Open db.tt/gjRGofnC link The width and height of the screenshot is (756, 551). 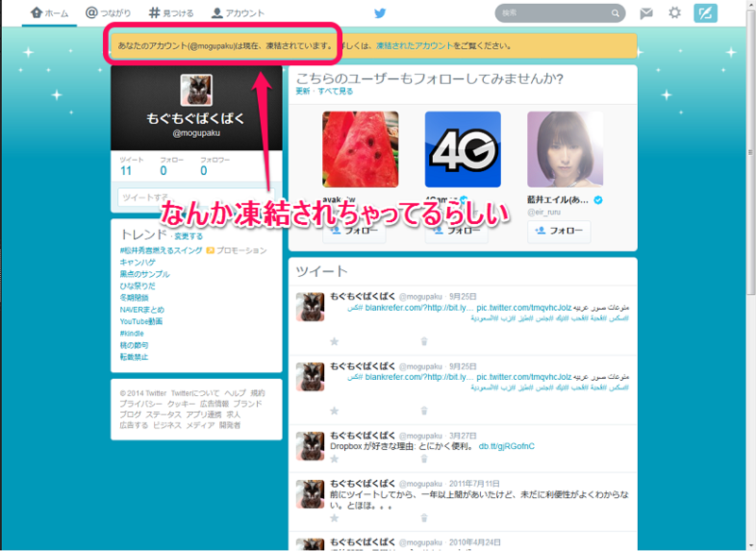pyautogui.click(x=507, y=446)
